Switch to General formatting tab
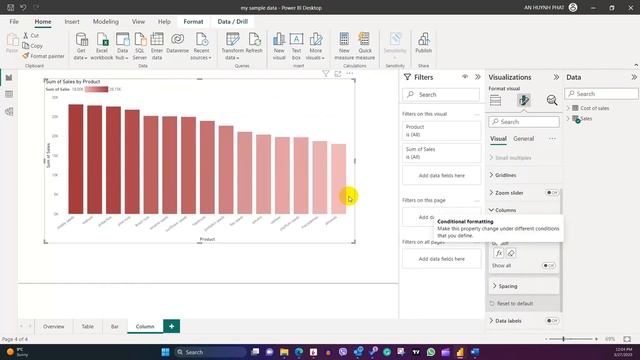640x360 pixels. point(524,139)
